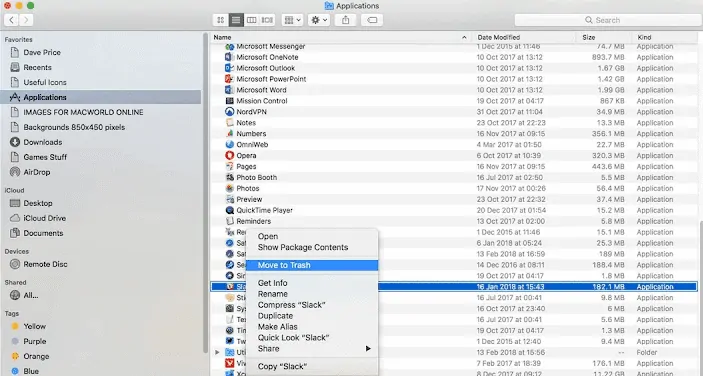Choose Move to Trash

(x=312, y=265)
